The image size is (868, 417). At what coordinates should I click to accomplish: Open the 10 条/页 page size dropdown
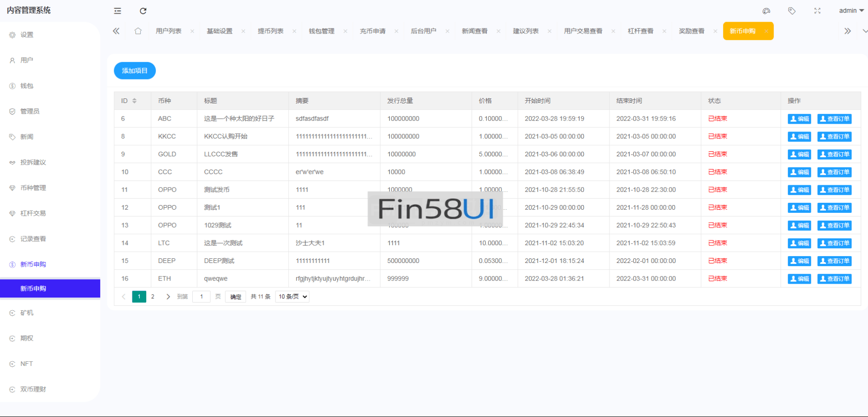pyautogui.click(x=292, y=297)
